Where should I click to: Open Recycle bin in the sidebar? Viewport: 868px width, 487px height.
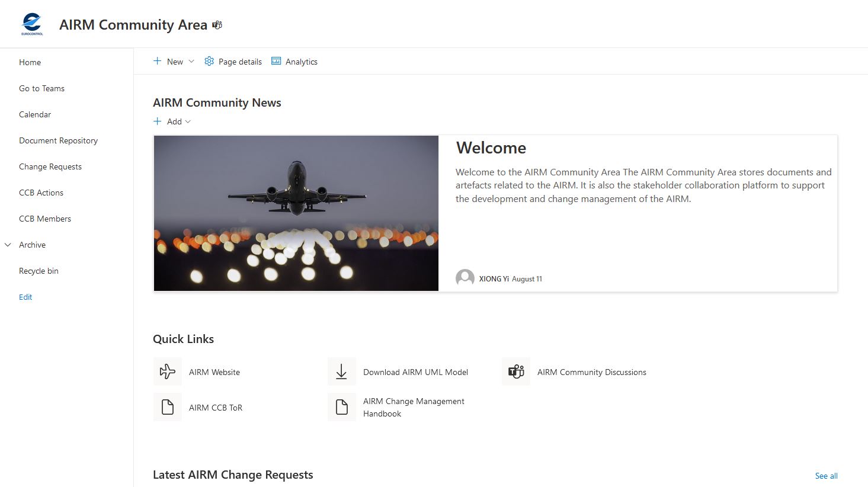[39, 271]
